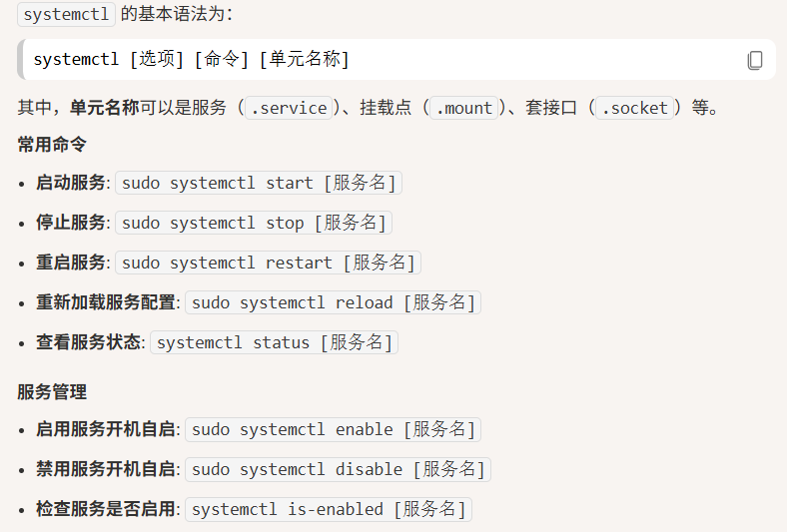Click the .socket inline code tag
Viewport: 787px width, 532px height.
pyautogui.click(x=635, y=108)
